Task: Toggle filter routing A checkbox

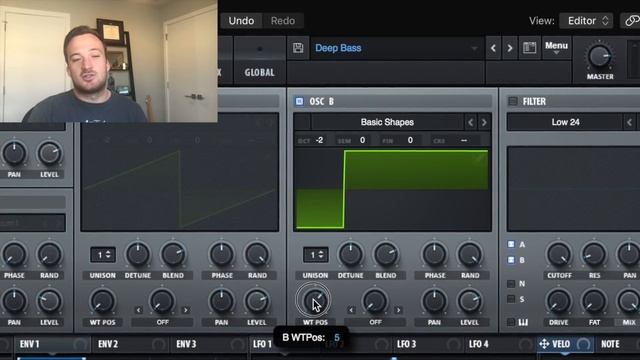Action: tap(511, 244)
